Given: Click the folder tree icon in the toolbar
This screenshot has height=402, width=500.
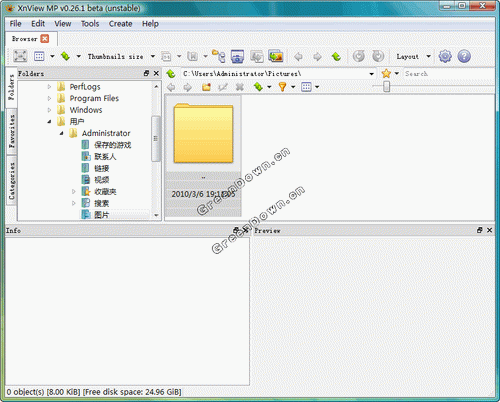Looking at the screenshot, I should click(x=219, y=56).
